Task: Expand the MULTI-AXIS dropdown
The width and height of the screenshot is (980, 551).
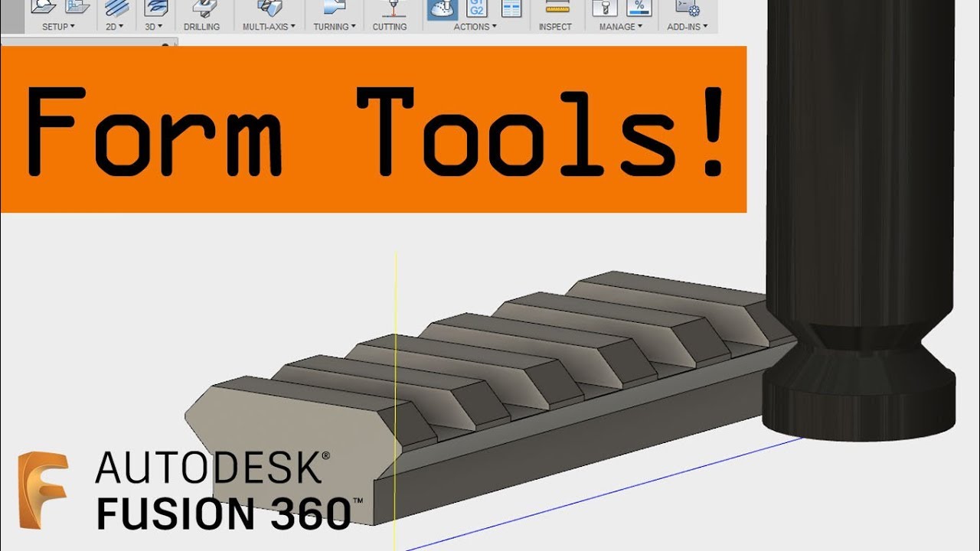Action: [x=269, y=27]
